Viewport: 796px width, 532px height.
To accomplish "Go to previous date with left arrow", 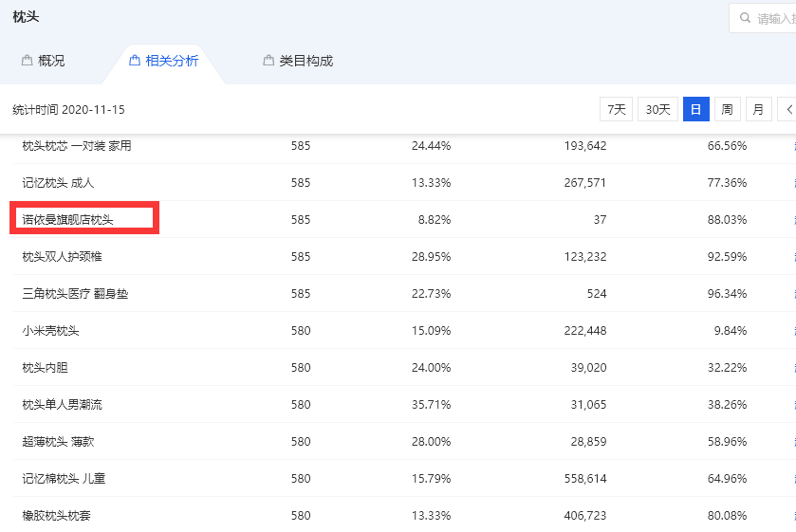I will pyautogui.click(x=788, y=109).
